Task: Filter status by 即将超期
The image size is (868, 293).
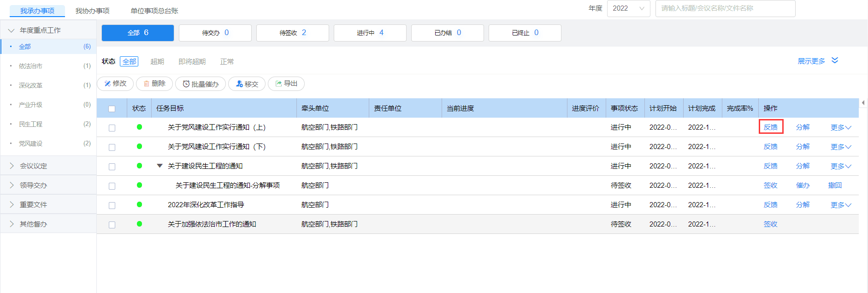Action: click(192, 61)
